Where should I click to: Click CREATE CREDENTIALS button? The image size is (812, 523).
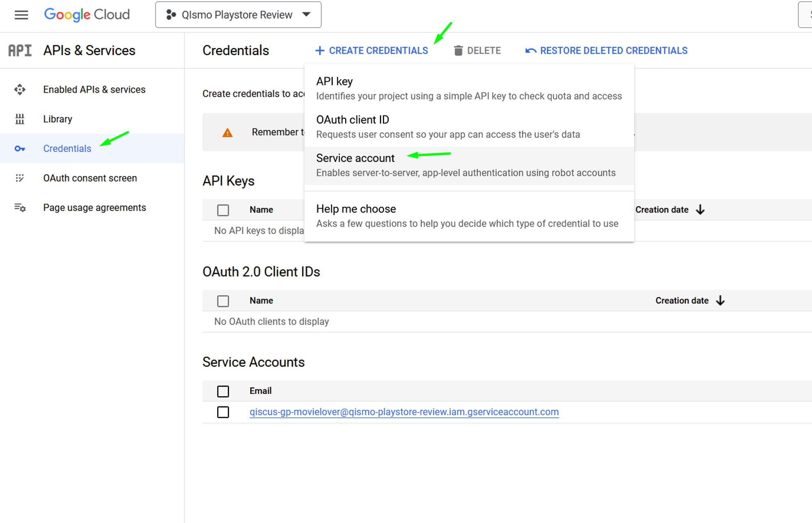click(x=372, y=50)
